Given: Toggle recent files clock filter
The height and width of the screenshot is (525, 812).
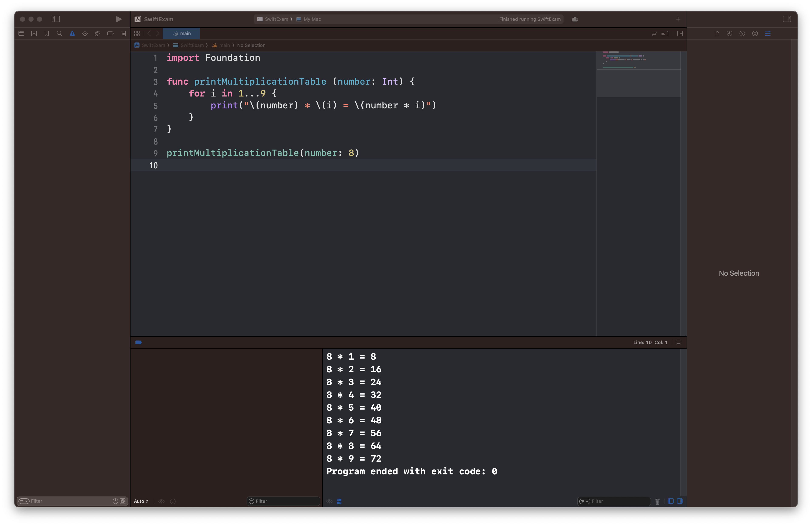Looking at the screenshot, I should pyautogui.click(x=115, y=501).
